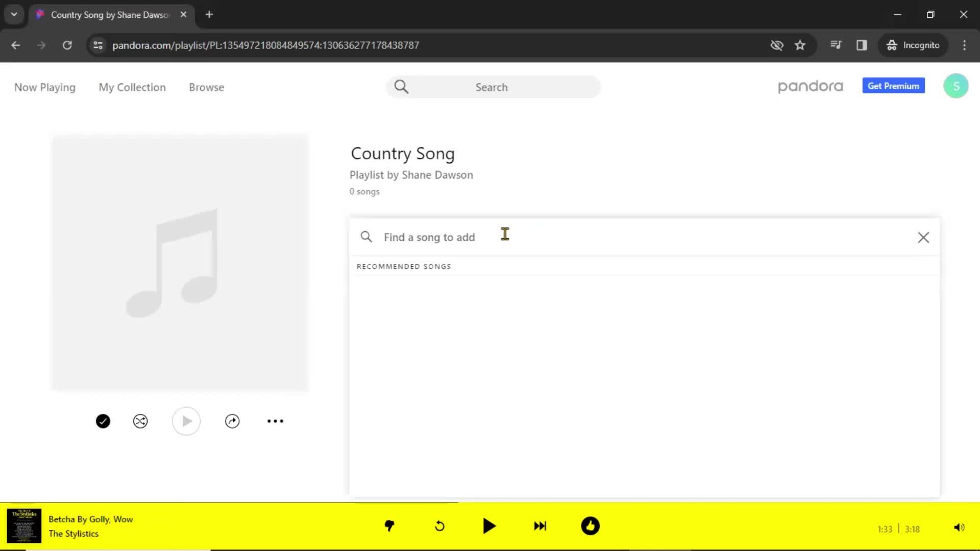Click the play button on playlist
The width and height of the screenshot is (980, 551).
point(186,420)
